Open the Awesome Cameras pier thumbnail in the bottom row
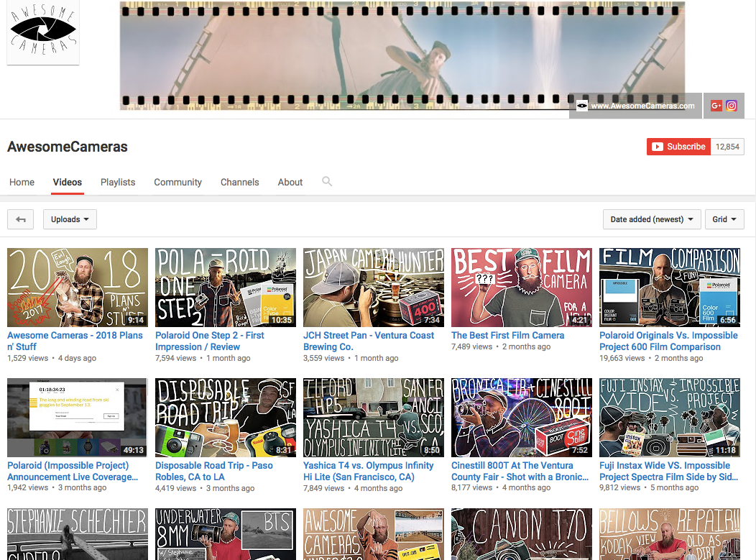 tap(374, 534)
